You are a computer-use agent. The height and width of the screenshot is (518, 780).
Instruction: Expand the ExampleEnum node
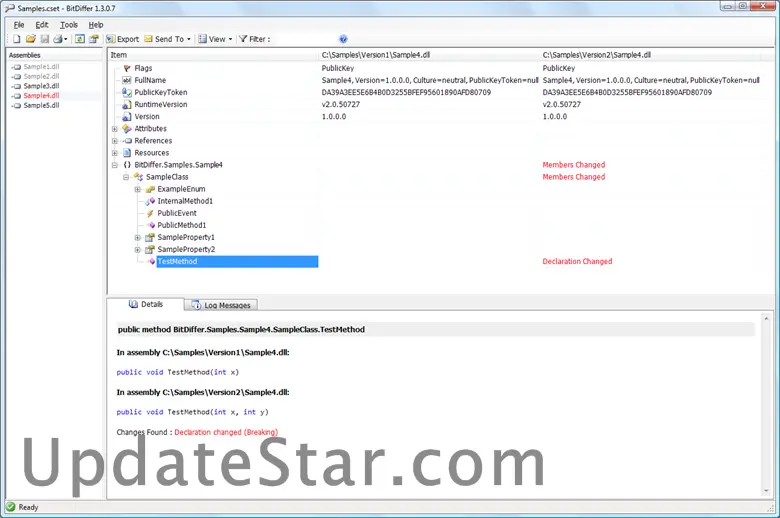tap(138, 189)
